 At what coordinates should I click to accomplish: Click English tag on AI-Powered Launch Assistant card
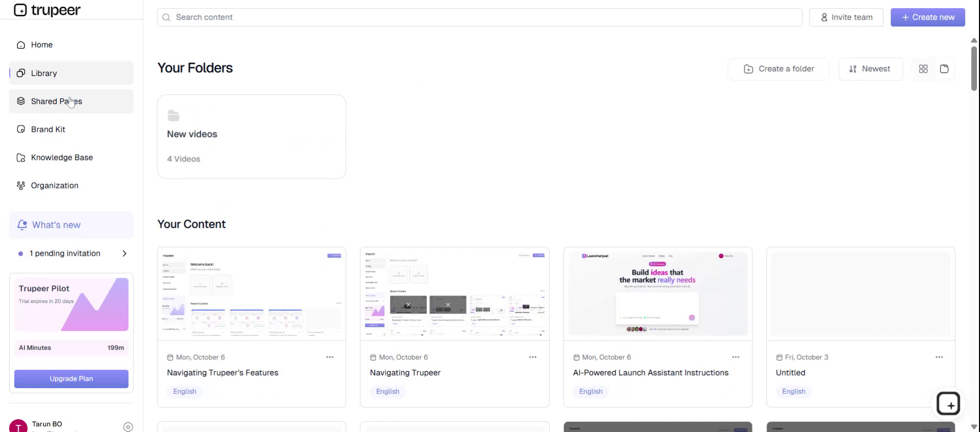591,392
